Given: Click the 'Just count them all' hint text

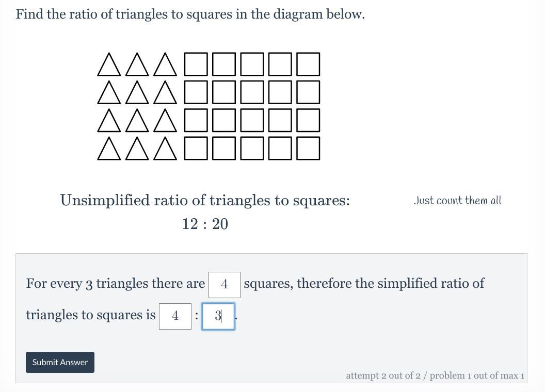Looking at the screenshot, I should 457,201.
